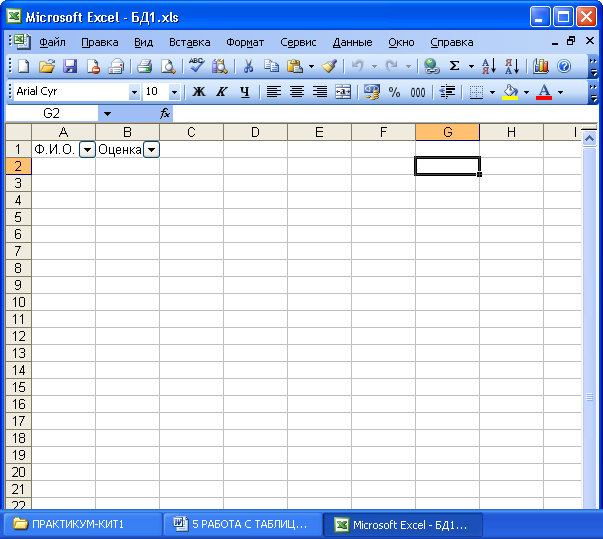Toggle italic К formatting
Image resolution: width=603 pixels, height=539 pixels.
pyautogui.click(x=222, y=92)
